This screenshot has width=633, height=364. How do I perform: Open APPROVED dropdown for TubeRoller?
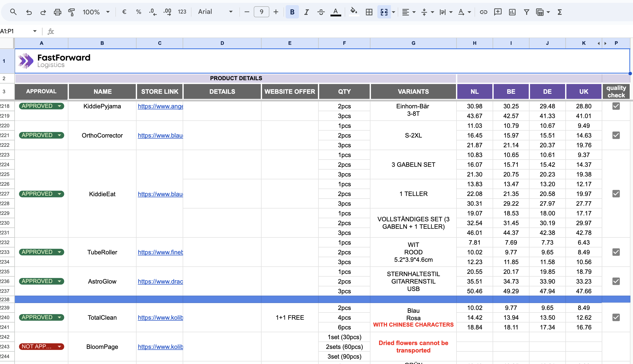click(x=59, y=252)
